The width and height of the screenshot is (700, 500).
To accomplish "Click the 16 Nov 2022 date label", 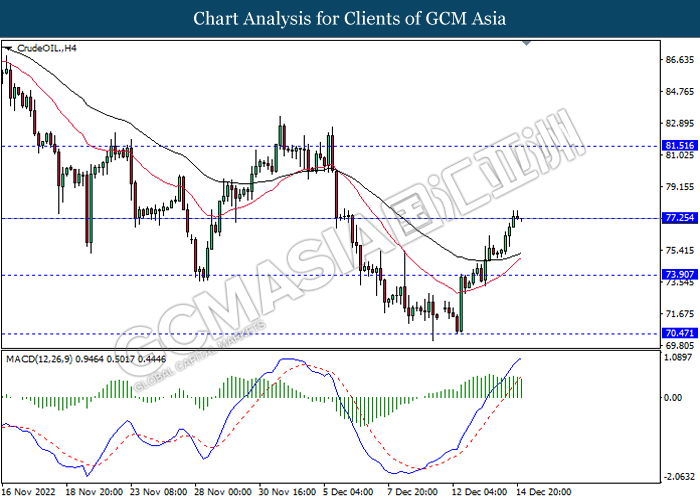I will 29,492.
